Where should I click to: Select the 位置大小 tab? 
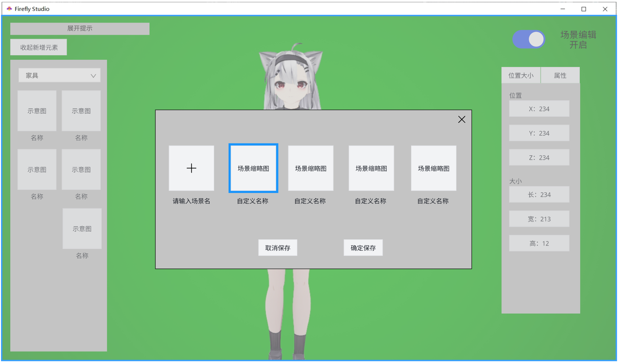[x=521, y=76]
